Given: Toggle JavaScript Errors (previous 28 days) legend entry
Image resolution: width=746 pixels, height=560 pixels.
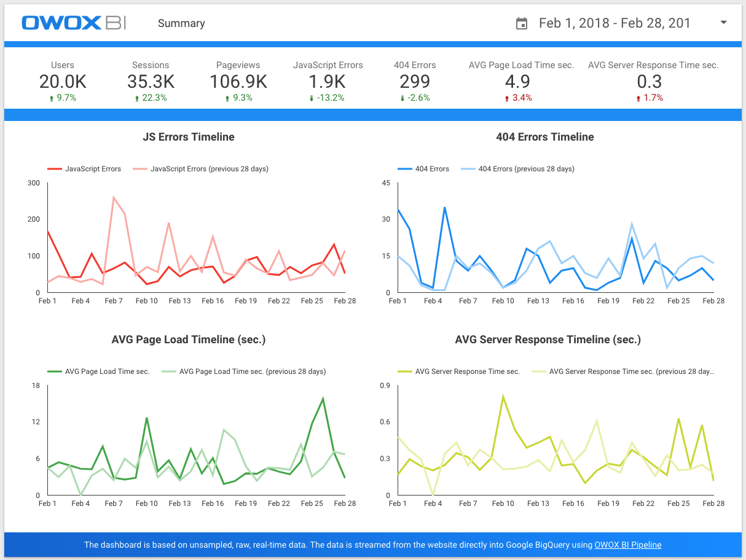Looking at the screenshot, I should [x=201, y=169].
